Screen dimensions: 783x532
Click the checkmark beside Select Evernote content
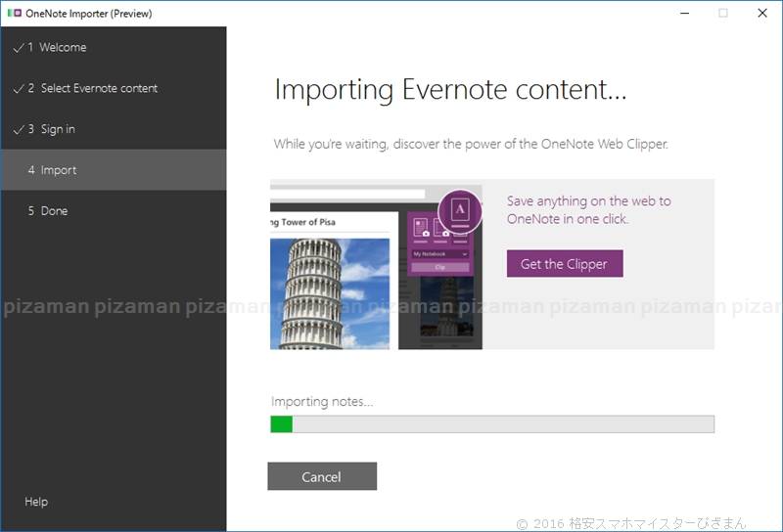pos(19,89)
